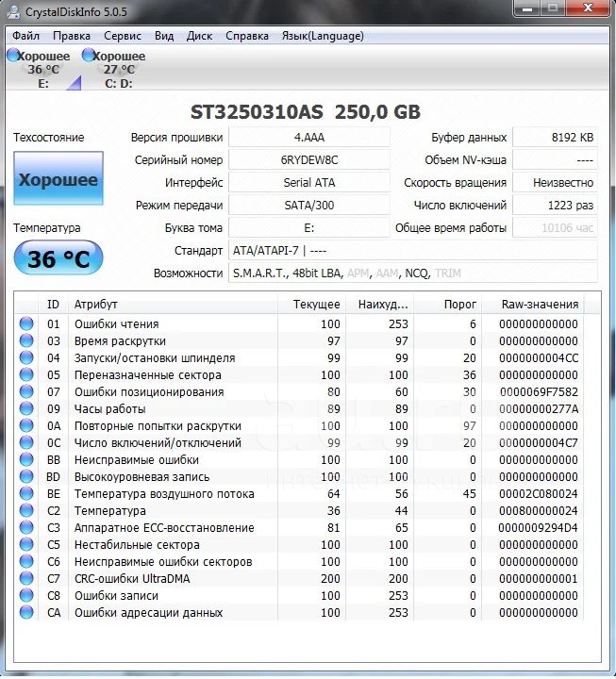The width and height of the screenshot is (616, 679).
Task: Select raw value 00002C080024
Action: (539, 493)
